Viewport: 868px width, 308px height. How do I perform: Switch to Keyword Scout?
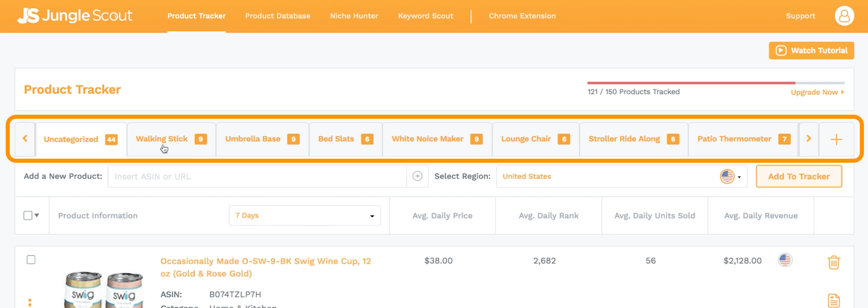pyautogui.click(x=425, y=16)
